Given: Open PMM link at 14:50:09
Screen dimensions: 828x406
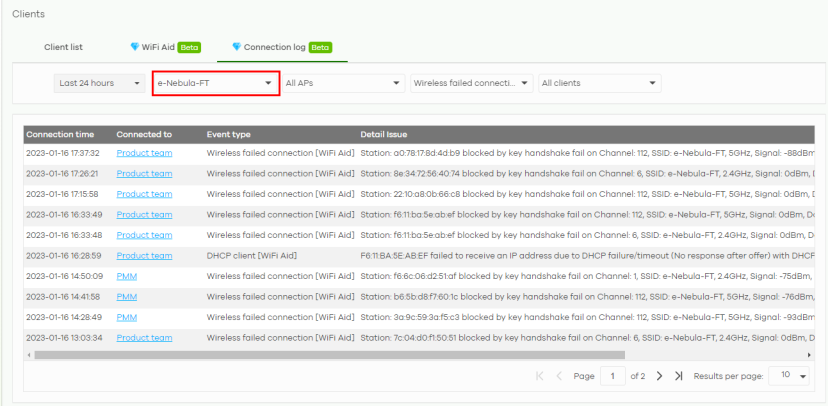Looking at the screenshot, I should [126, 275].
